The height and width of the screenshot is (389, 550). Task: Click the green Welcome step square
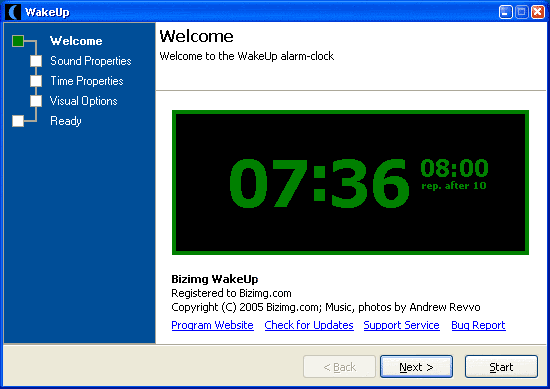(x=18, y=41)
